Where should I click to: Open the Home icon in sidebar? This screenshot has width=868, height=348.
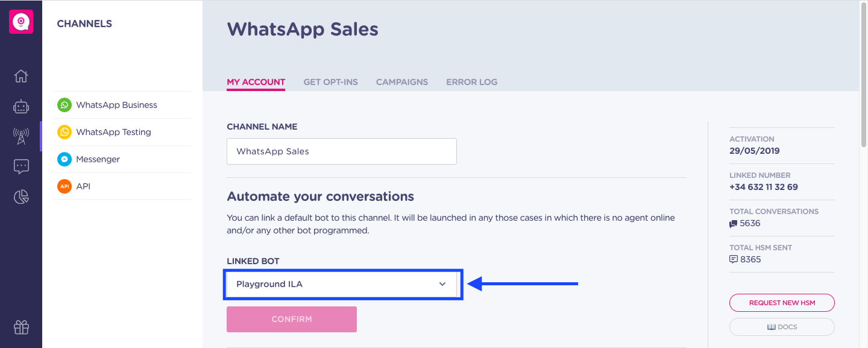(x=21, y=76)
